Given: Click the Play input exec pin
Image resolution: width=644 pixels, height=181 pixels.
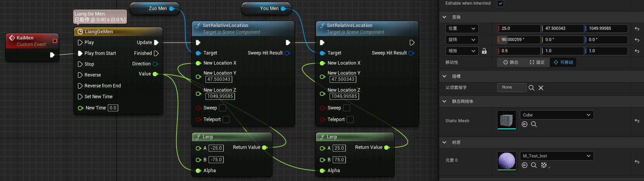Looking at the screenshot, I should pos(80,43).
